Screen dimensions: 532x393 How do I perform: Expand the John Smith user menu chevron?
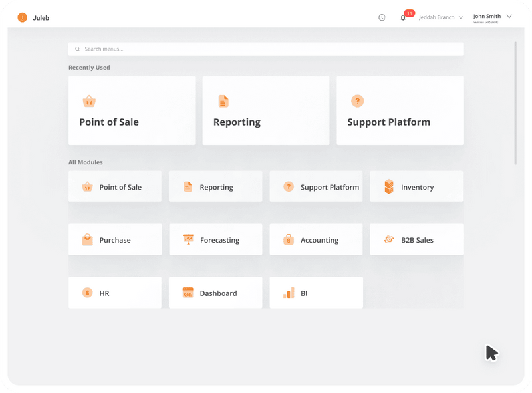(x=509, y=17)
